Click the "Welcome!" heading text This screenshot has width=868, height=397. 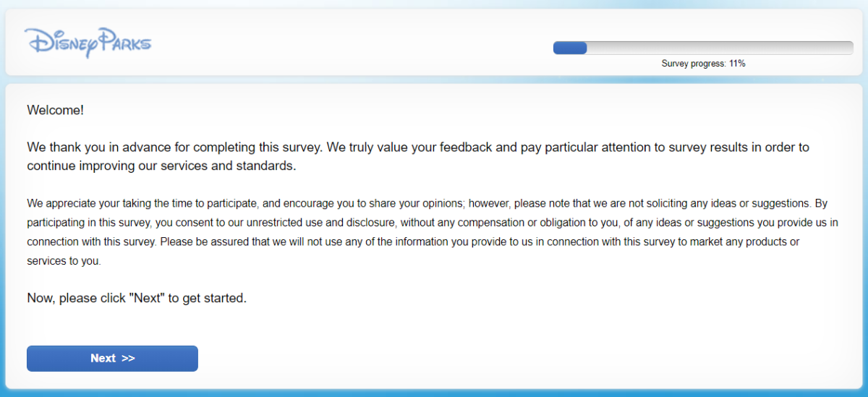click(55, 111)
